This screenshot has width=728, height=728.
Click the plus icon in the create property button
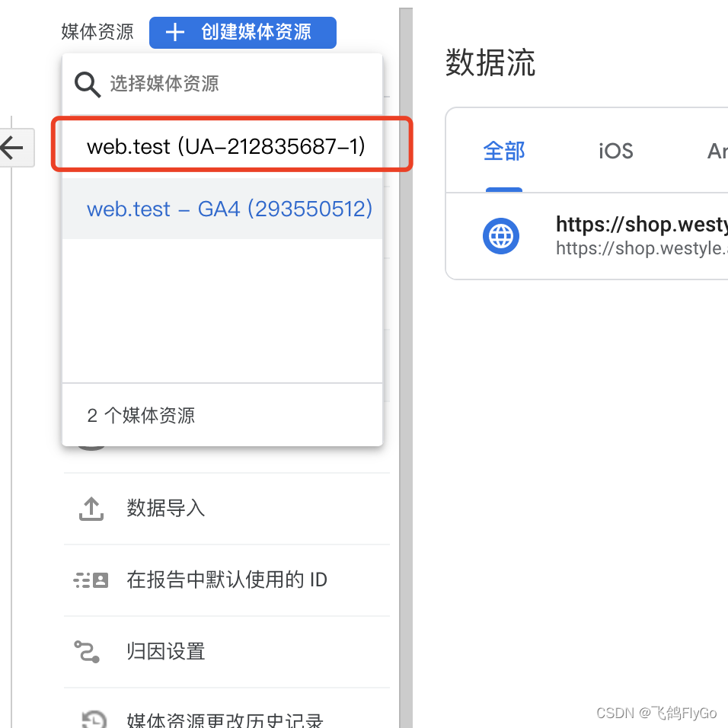(x=175, y=33)
